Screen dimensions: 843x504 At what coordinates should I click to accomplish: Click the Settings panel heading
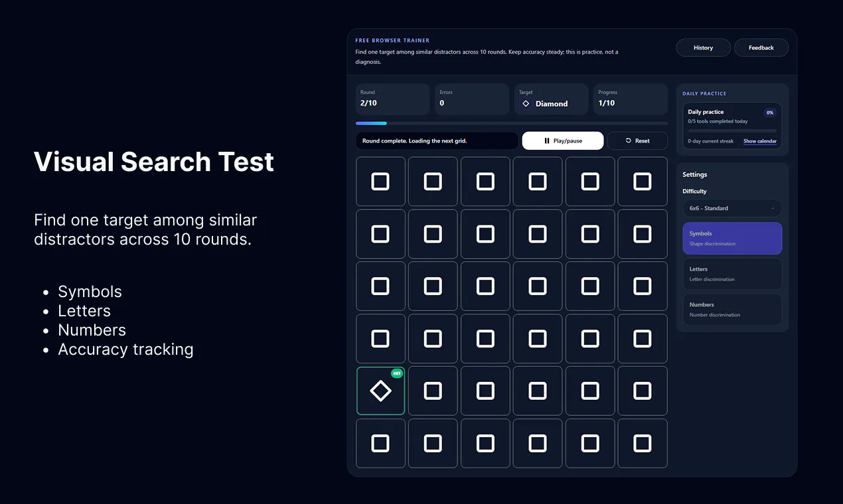pyautogui.click(x=695, y=174)
